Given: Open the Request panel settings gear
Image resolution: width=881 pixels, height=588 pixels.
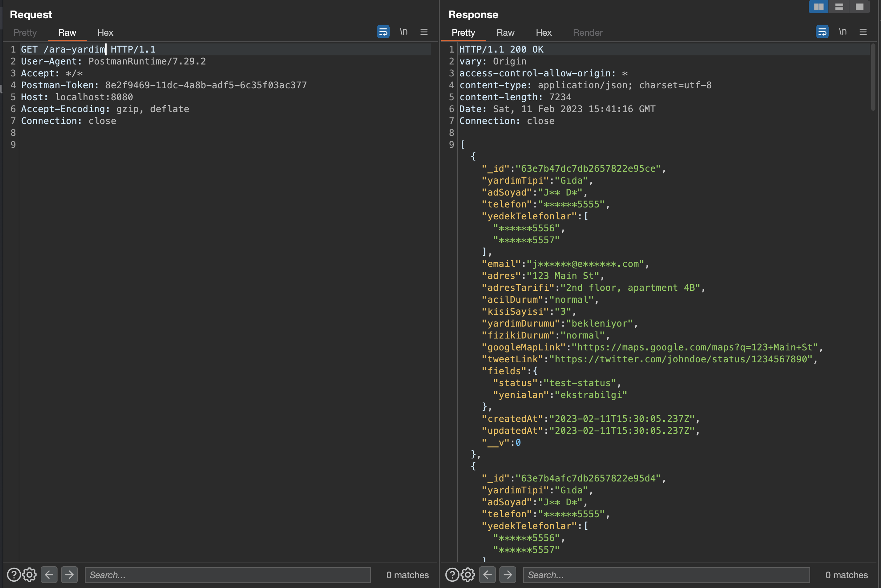Looking at the screenshot, I should click(x=30, y=574).
